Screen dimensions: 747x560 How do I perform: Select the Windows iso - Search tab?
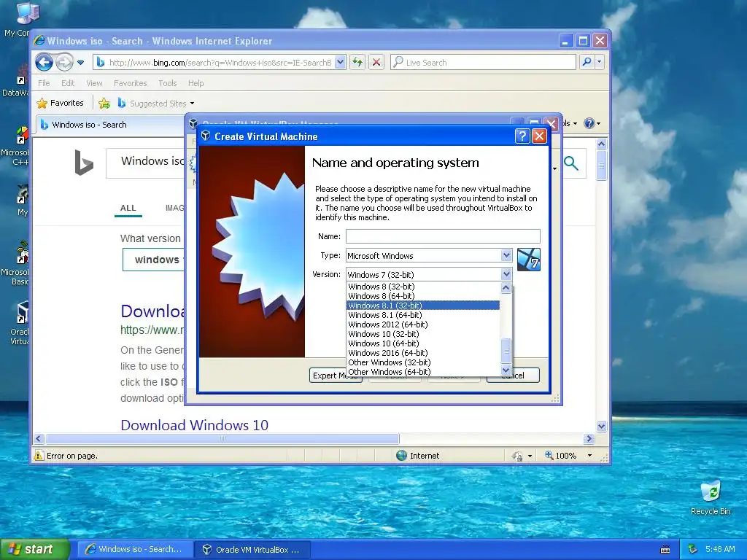pyautogui.click(x=109, y=125)
